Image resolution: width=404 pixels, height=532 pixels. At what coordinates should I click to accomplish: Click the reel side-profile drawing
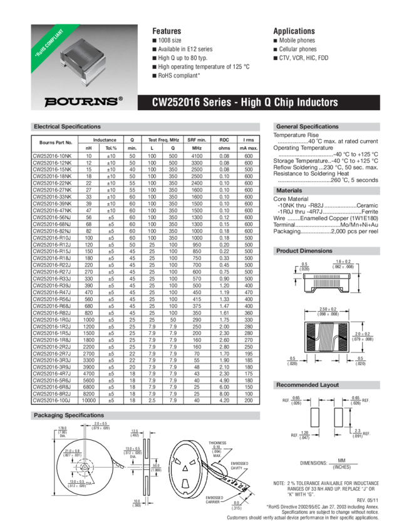pyautogui.click(x=147, y=467)
